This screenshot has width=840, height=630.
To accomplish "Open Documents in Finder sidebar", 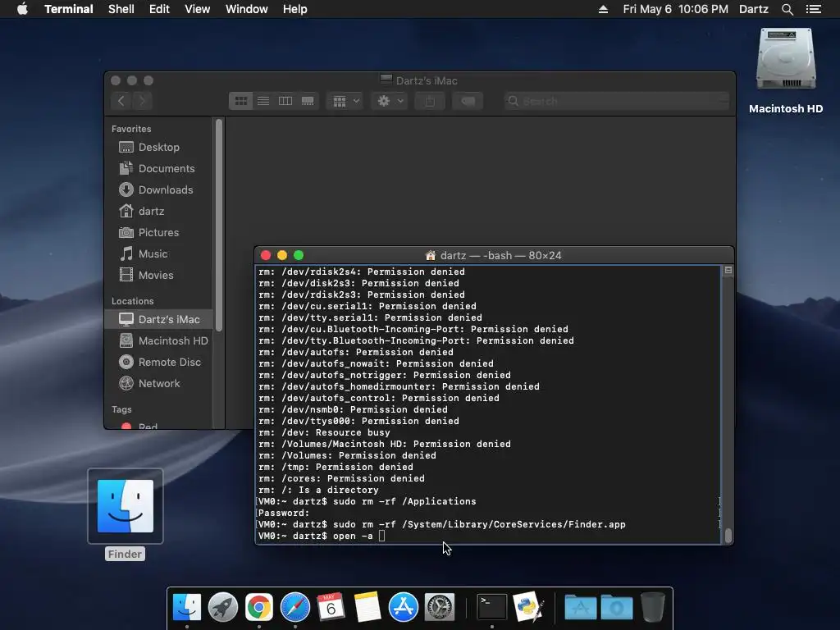I will tap(159, 168).
